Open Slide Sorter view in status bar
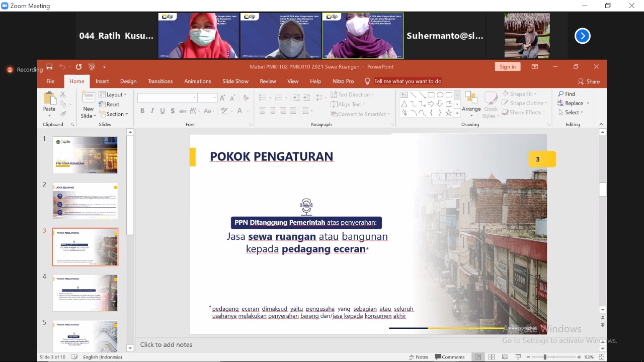The image size is (644, 362). click(492, 357)
